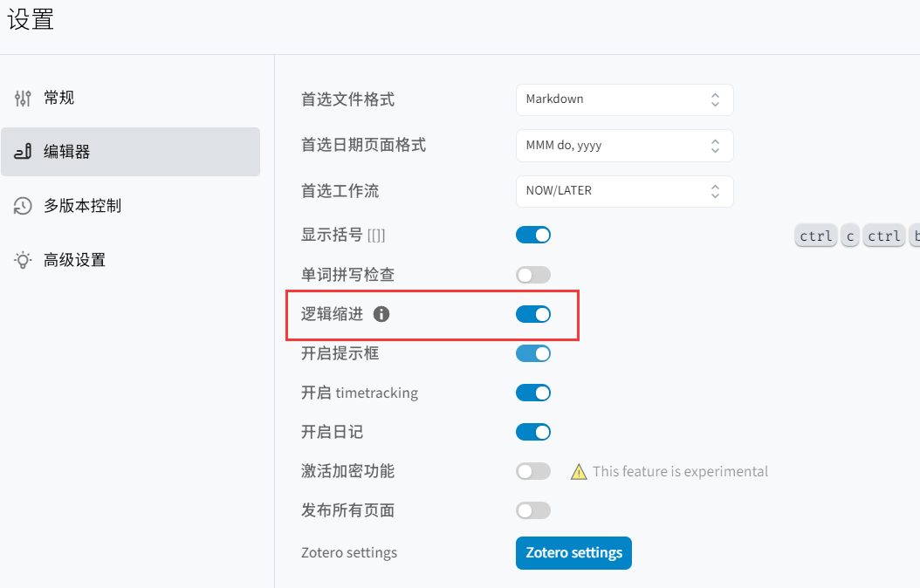This screenshot has height=588, width=920.
Task: Click the 常规 sliders icon in sidebar
Action: [23, 98]
